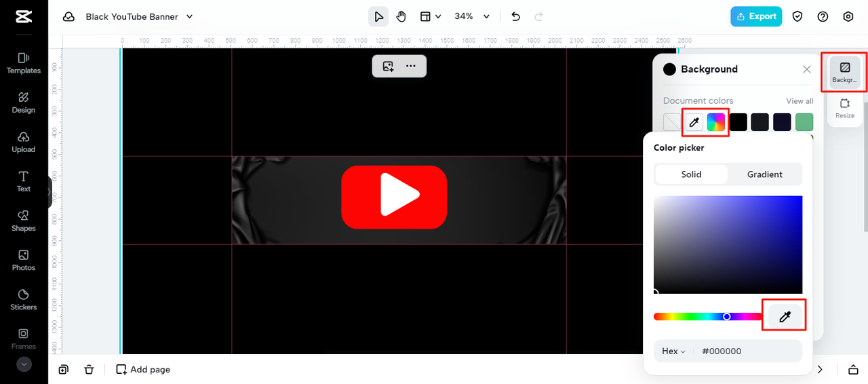Click the hue rainbow slider

pos(708,317)
